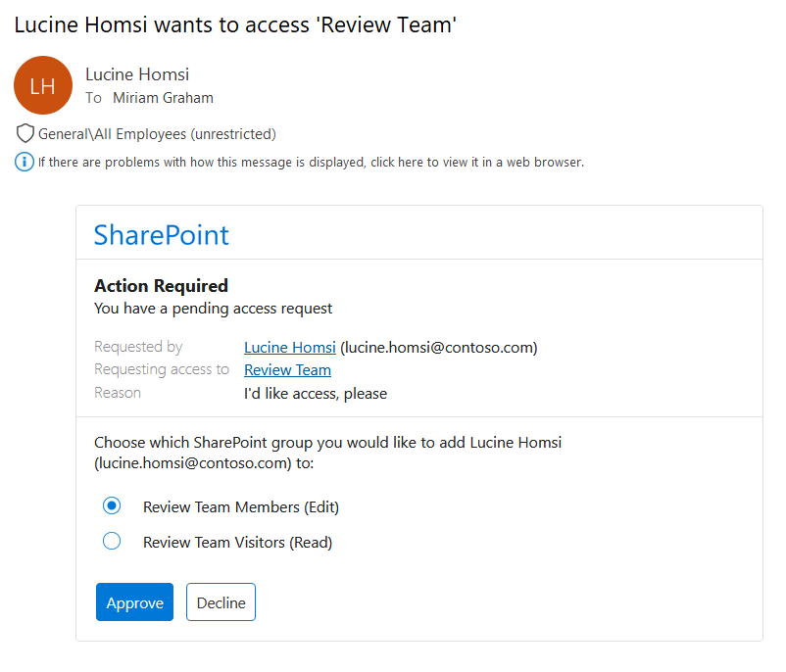
Task: Click the "Requested by" field label
Action: pyautogui.click(x=138, y=347)
